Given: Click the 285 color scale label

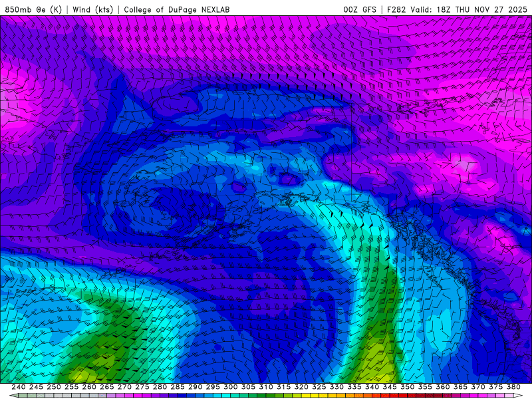Looking at the screenshot, I should point(178,387).
